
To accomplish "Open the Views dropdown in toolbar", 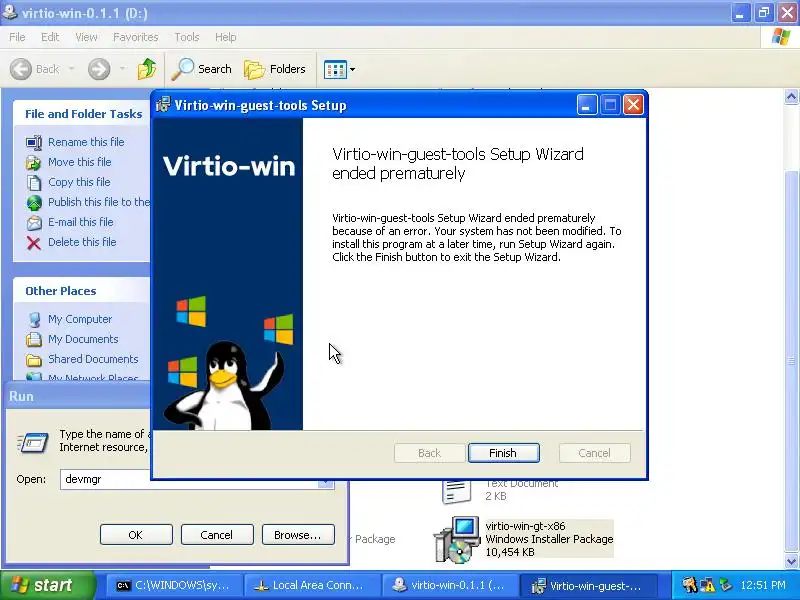I will (x=339, y=69).
